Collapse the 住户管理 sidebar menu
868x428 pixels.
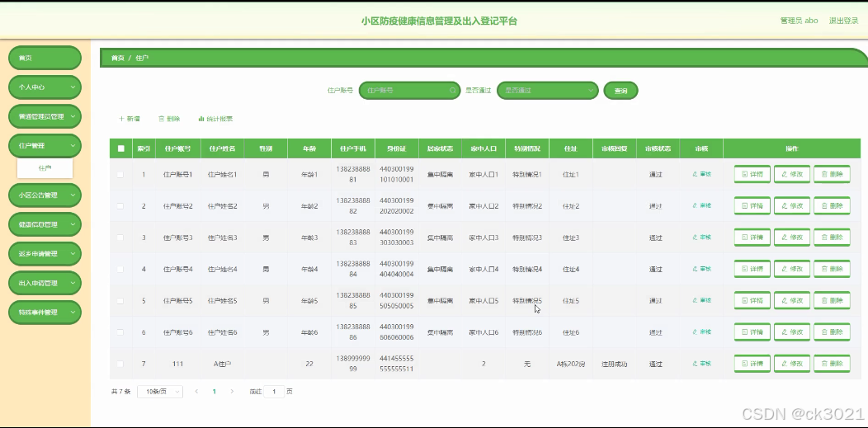tap(45, 146)
